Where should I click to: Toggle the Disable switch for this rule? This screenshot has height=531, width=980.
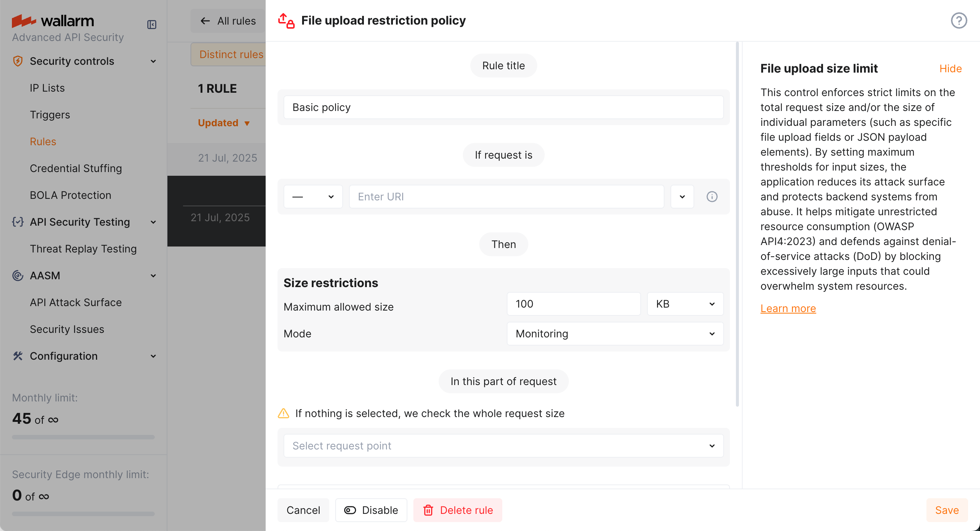point(350,510)
